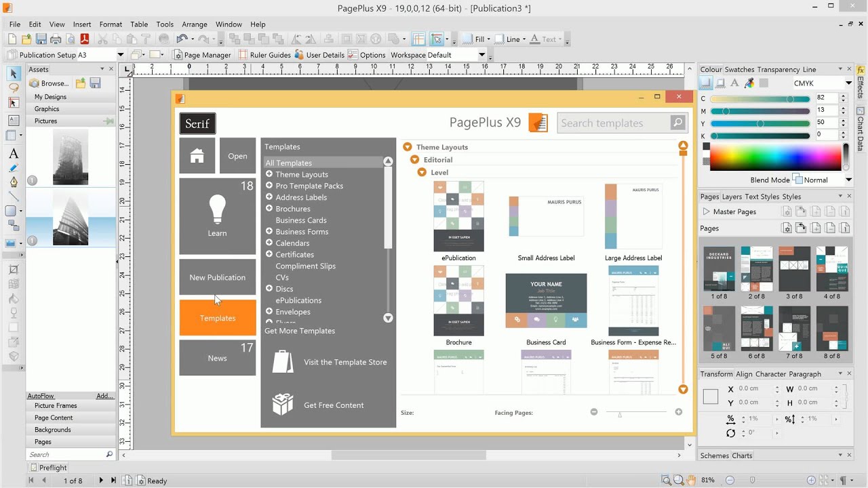The height and width of the screenshot is (488, 868).
Task: Click the Y (yellow) colour slider
Action: click(760, 123)
